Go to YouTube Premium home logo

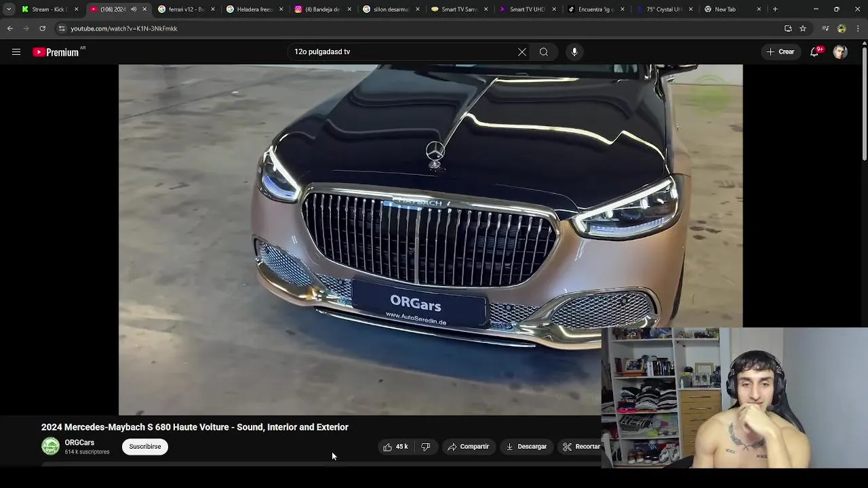pos(56,52)
